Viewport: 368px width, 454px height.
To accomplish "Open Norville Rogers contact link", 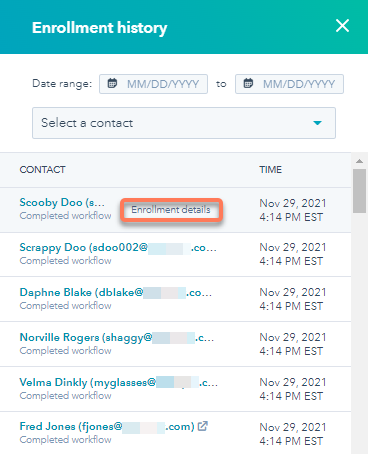I will click(117, 337).
